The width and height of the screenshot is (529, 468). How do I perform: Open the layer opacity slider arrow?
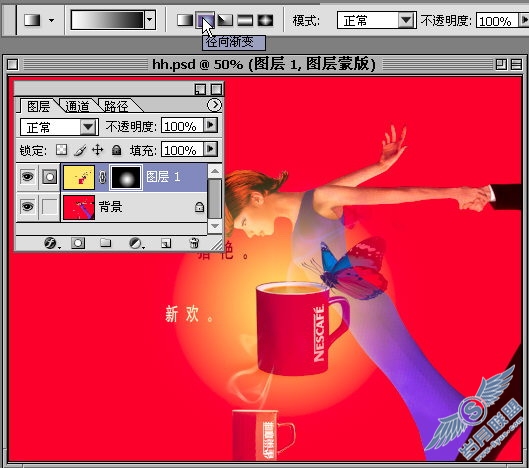(211, 125)
